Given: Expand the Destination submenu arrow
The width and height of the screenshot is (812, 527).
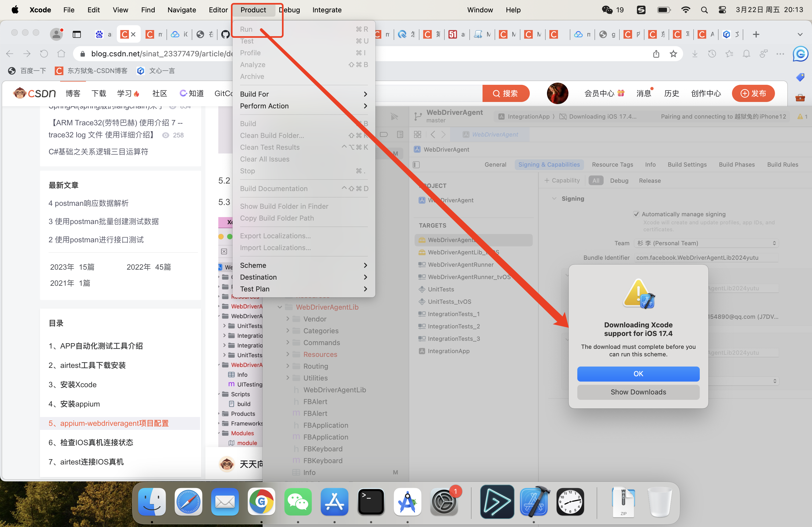Looking at the screenshot, I should pyautogui.click(x=365, y=277).
